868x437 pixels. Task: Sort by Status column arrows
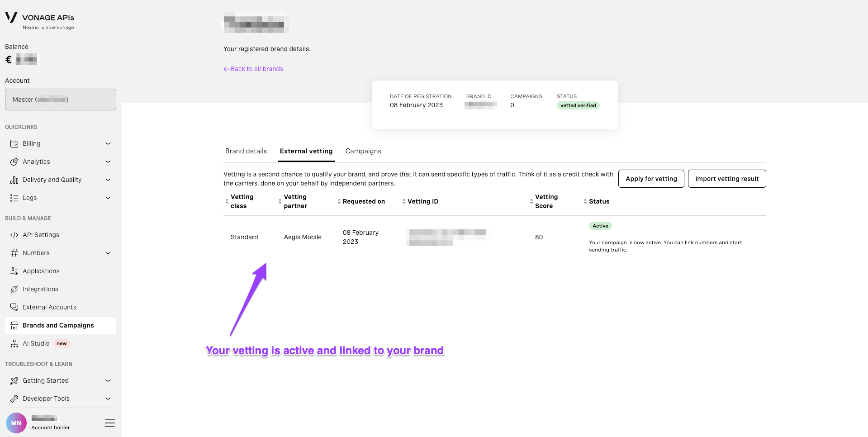click(585, 201)
